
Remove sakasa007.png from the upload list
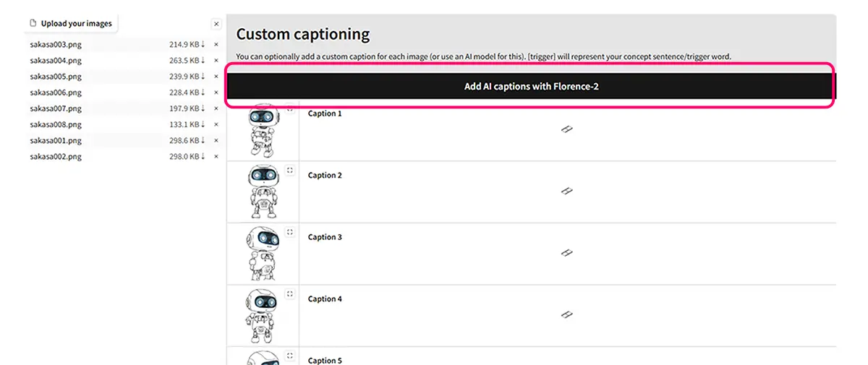tap(216, 108)
